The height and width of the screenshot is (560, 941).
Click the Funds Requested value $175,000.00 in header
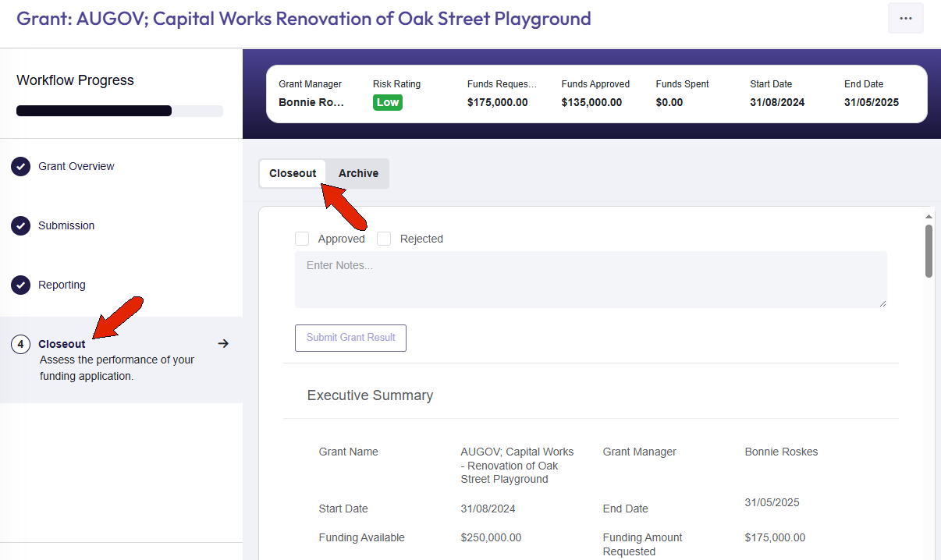click(x=497, y=102)
